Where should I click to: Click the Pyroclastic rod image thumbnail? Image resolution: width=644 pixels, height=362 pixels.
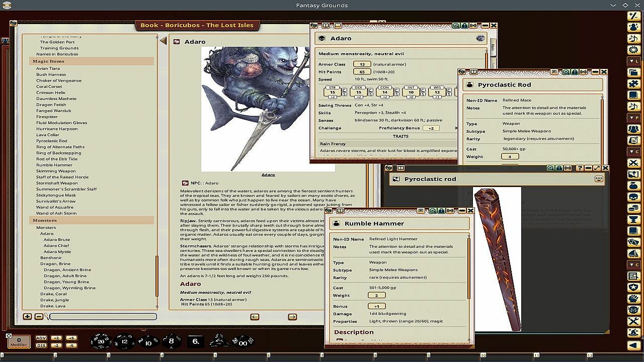tap(497, 259)
